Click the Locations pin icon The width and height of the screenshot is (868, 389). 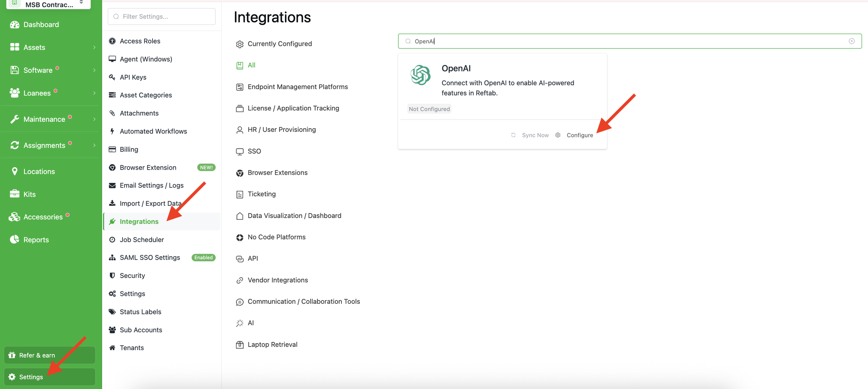pos(15,171)
